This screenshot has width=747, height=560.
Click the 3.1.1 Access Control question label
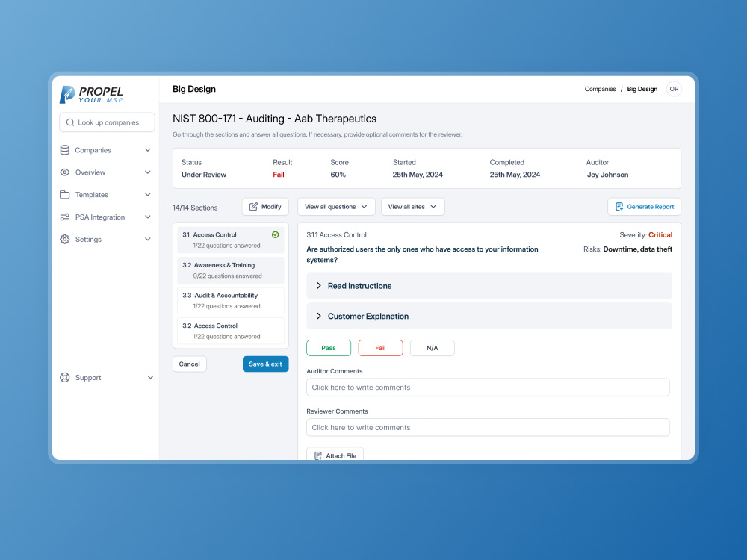coord(336,234)
